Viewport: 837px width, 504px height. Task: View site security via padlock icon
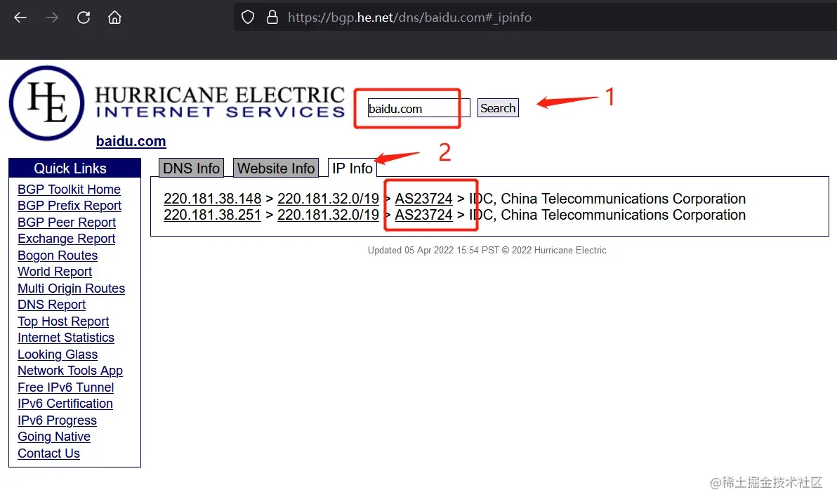pos(272,18)
